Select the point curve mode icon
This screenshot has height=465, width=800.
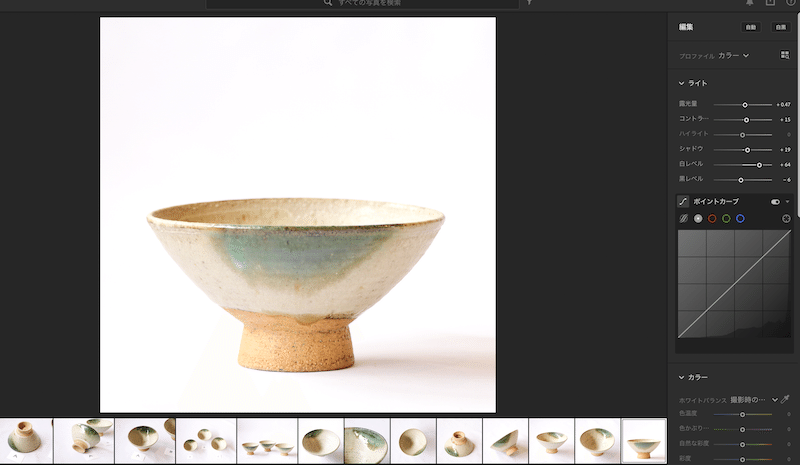(683, 202)
